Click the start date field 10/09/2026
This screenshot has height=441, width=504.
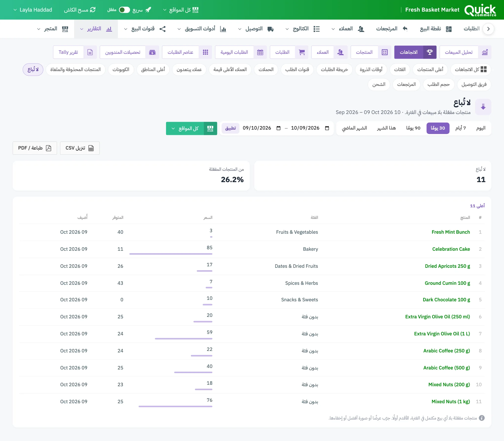coord(310,128)
